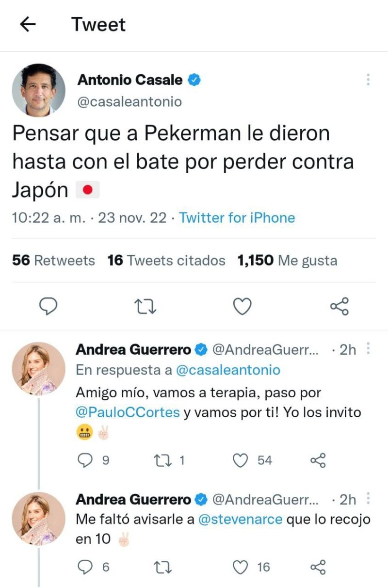The width and height of the screenshot is (388, 588).
Task: Open the main tweet's three-dot menu
Action: click(368, 80)
